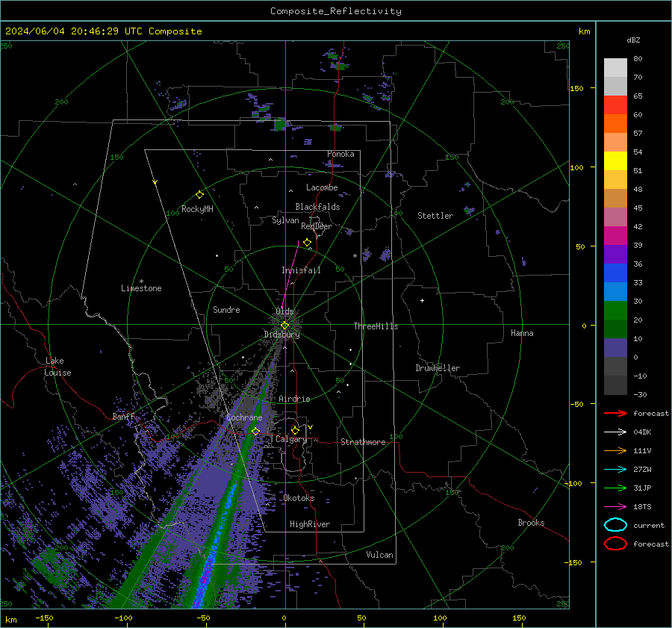Image resolution: width=672 pixels, height=628 pixels.
Task: Click the 150 tick label on right axis
Action: click(x=576, y=88)
